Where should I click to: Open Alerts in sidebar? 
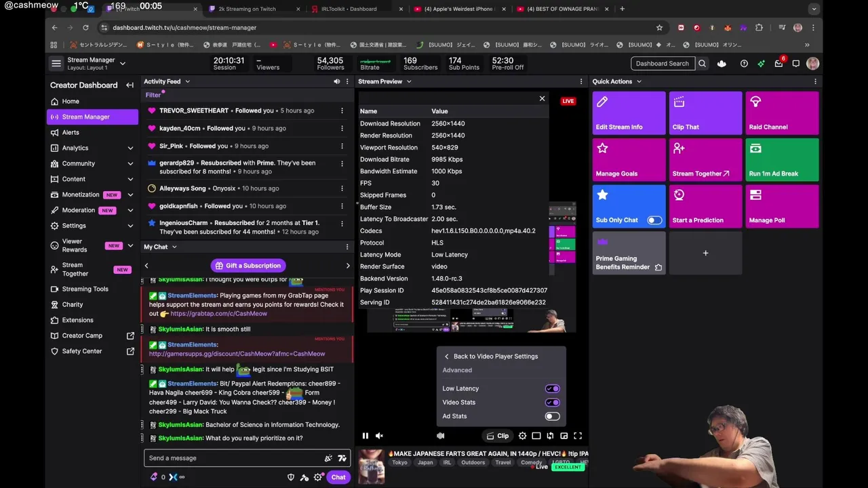pyautogui.click(x=92, y=132)
